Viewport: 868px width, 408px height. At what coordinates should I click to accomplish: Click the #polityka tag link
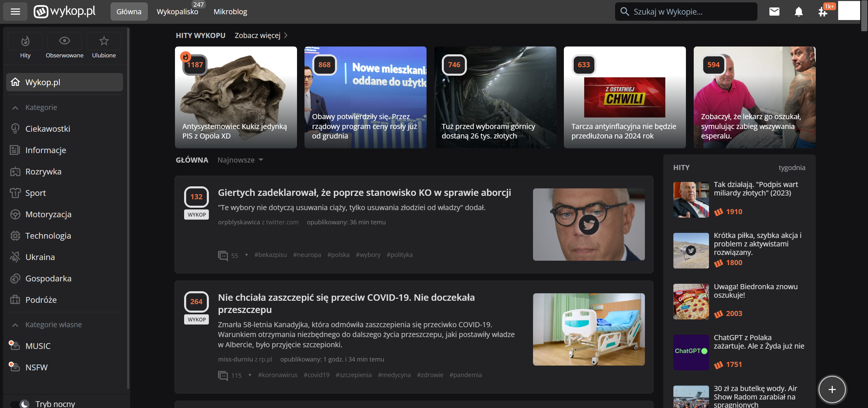[399, 255]
